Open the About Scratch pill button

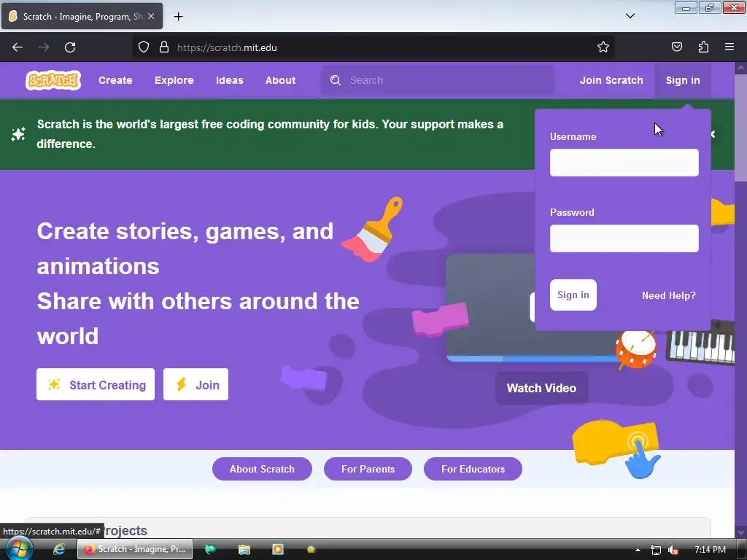262,469
